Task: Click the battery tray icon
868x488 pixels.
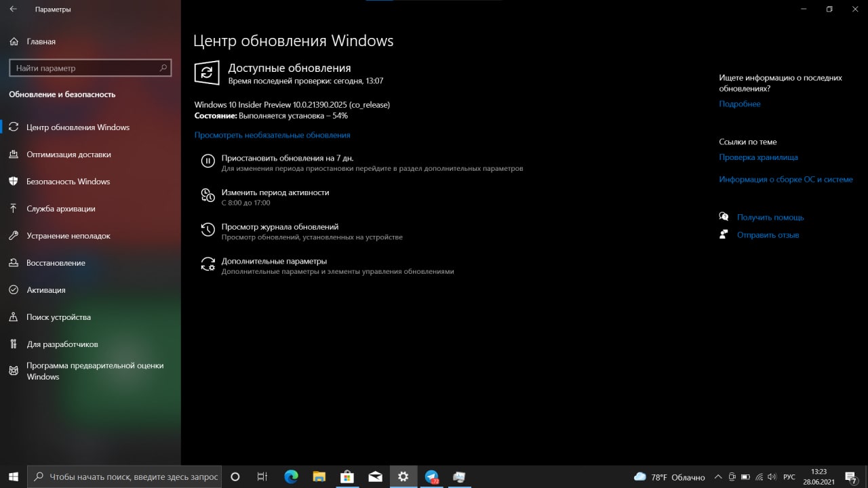Action: tap(745, 477)
